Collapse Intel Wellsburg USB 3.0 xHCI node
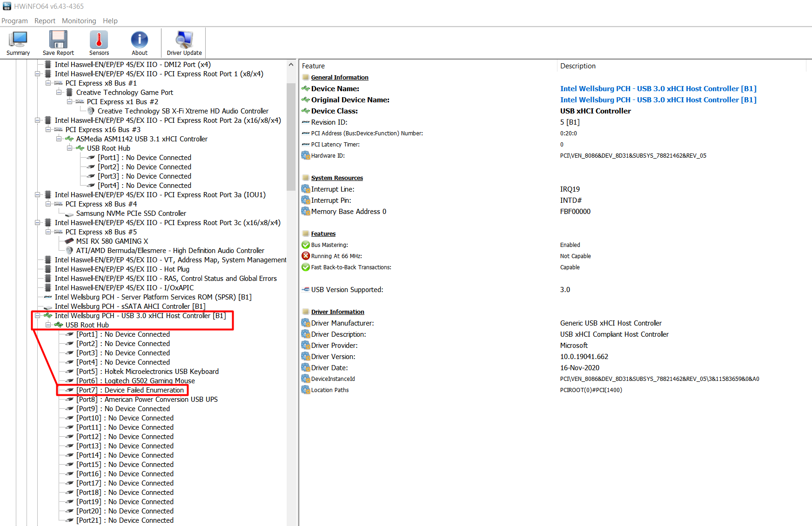Image resolution: width=812 pixels, height=526 pixels. pyautogui.click(x=38, y=315)
